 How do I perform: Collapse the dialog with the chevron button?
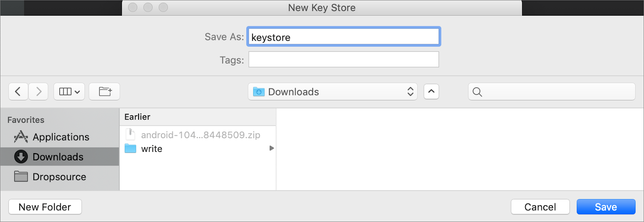point(431,91)
